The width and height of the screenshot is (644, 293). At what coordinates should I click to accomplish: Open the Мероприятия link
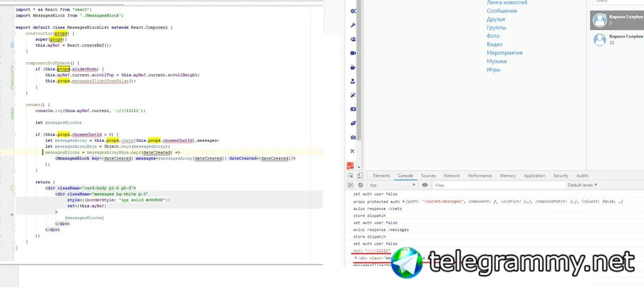(x=504, y=53)
